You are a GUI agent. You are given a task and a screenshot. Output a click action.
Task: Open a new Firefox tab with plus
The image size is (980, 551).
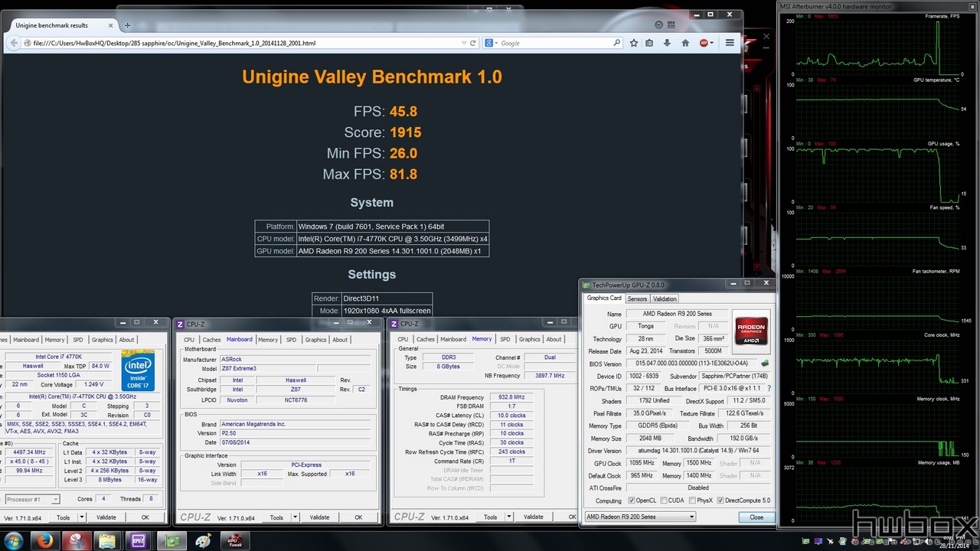click(128, 25)
